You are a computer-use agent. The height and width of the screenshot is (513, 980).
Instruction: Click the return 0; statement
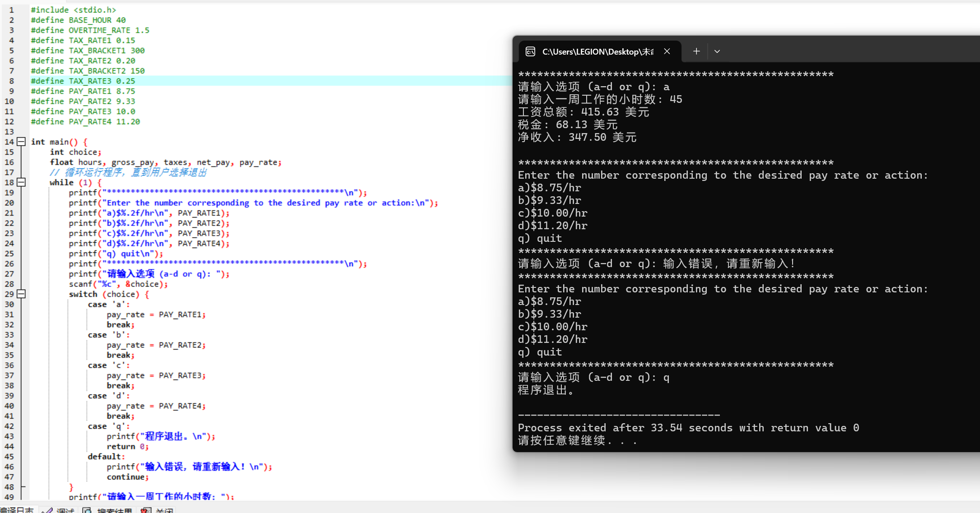click(x=127, y=446)
